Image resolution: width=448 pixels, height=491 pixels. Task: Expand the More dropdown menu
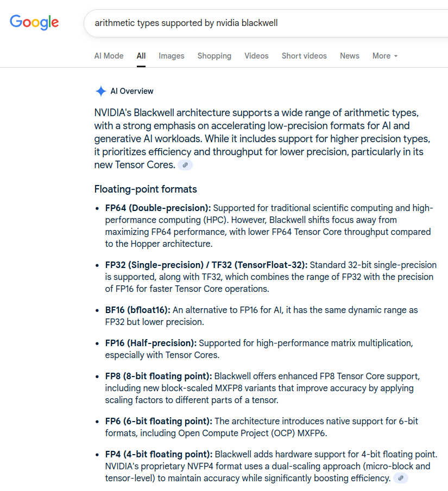click(385, 56)
